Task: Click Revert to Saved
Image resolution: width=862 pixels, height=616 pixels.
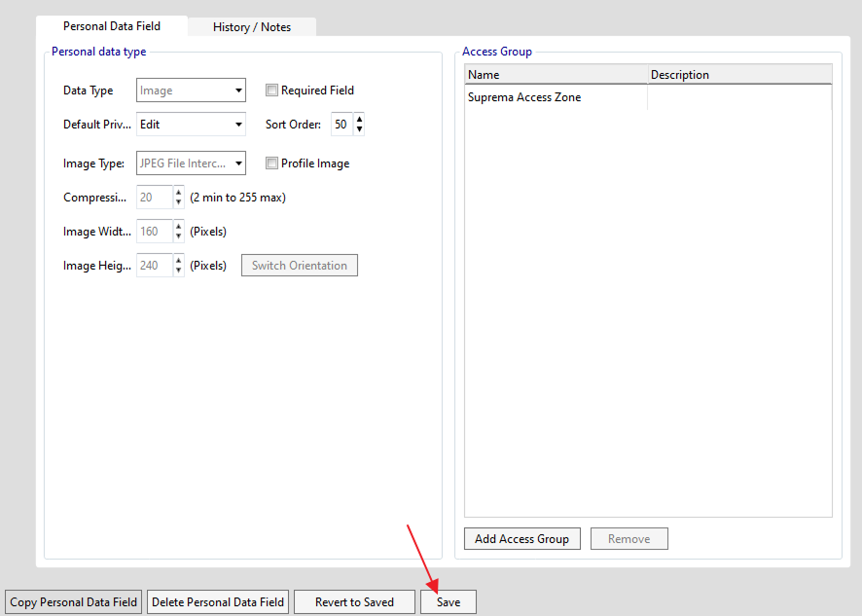Action: pyautogui.click(x=354, y=602)
